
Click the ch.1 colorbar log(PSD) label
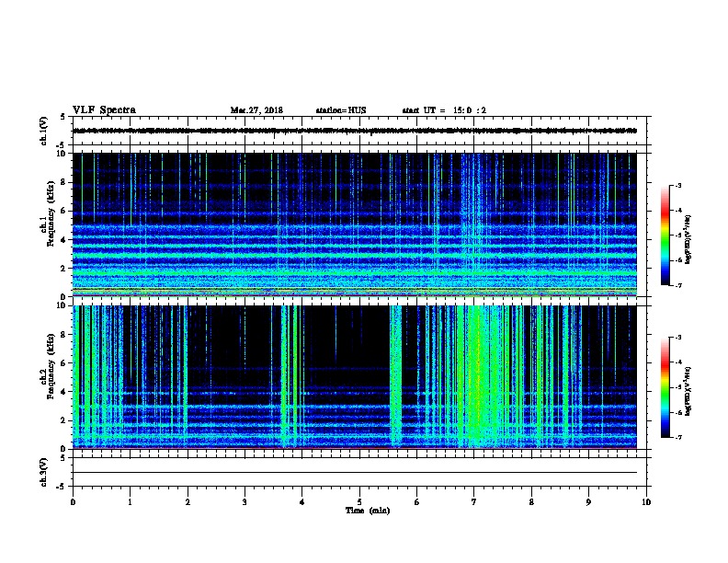tap(688, 239)
